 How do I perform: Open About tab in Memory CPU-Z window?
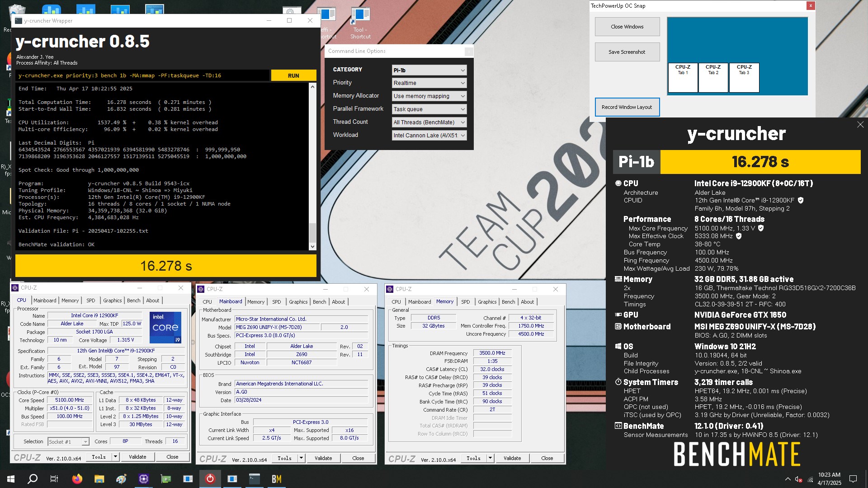click(x=527, y=302)
